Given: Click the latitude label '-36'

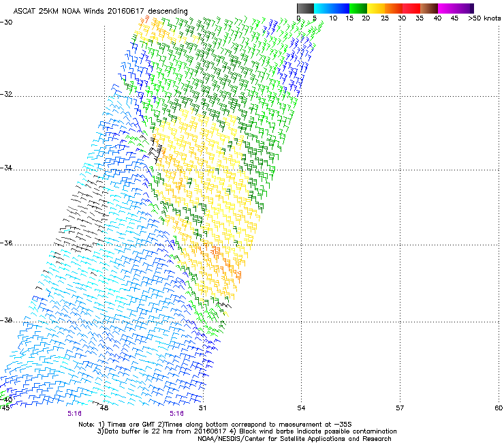Looking at the screenshot, I should (6, 243).
